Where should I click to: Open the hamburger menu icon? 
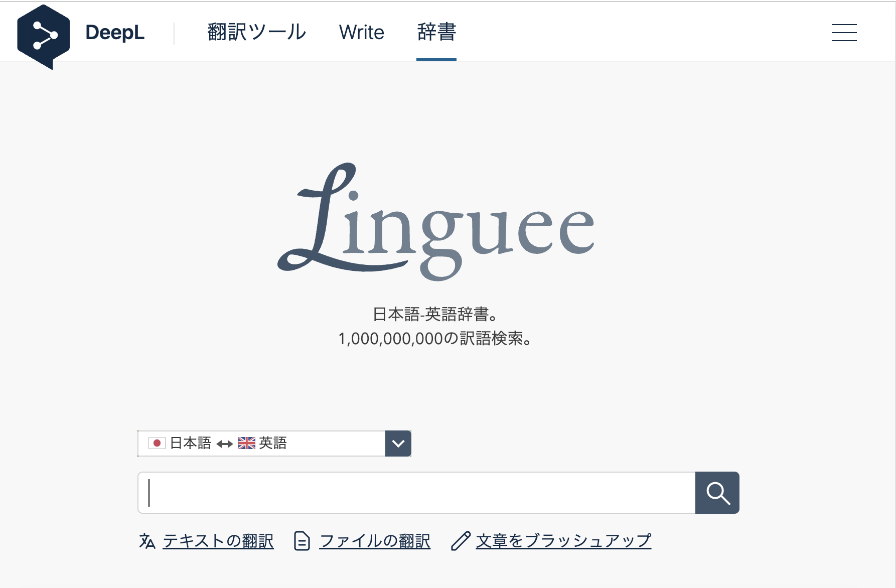click(844, 33)
